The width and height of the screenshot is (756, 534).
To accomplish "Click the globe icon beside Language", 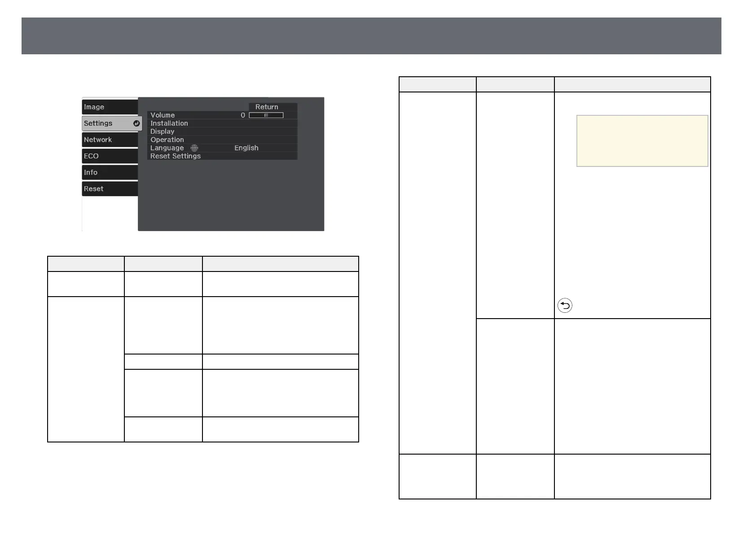I will tap(194, 148).
